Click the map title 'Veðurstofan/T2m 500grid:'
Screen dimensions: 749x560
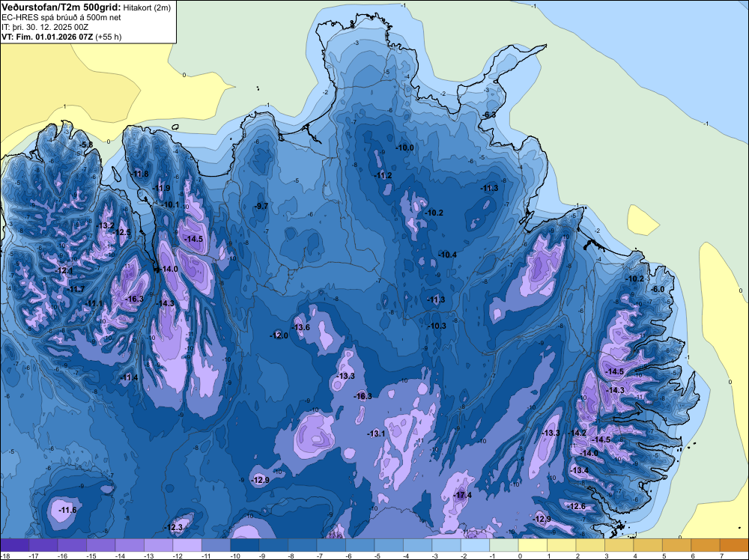point(61,7)
